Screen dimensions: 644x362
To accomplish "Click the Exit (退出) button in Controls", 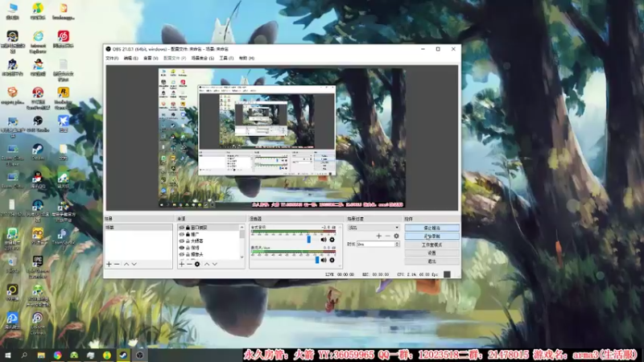I will click(432, 261).
